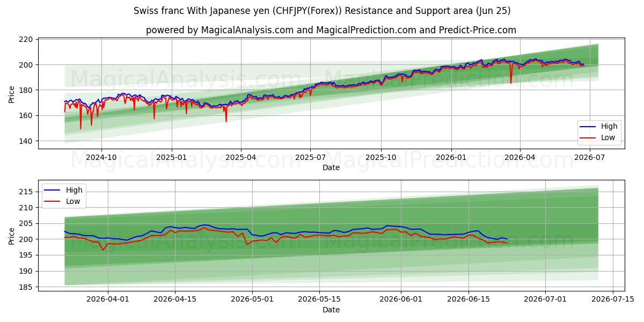Click the 'Price' axis label of lower chart
The image size is (644, 322).
12,236
